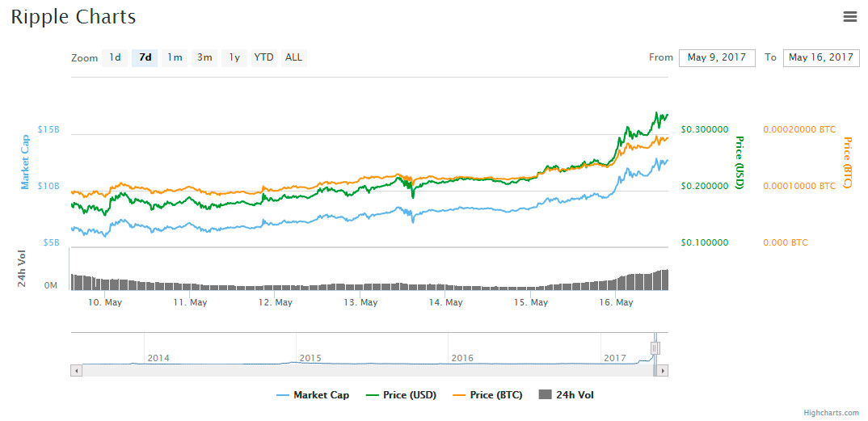Screen dimensions: 868x421
Task: Click the 13. May axis label
Action: 360,302
